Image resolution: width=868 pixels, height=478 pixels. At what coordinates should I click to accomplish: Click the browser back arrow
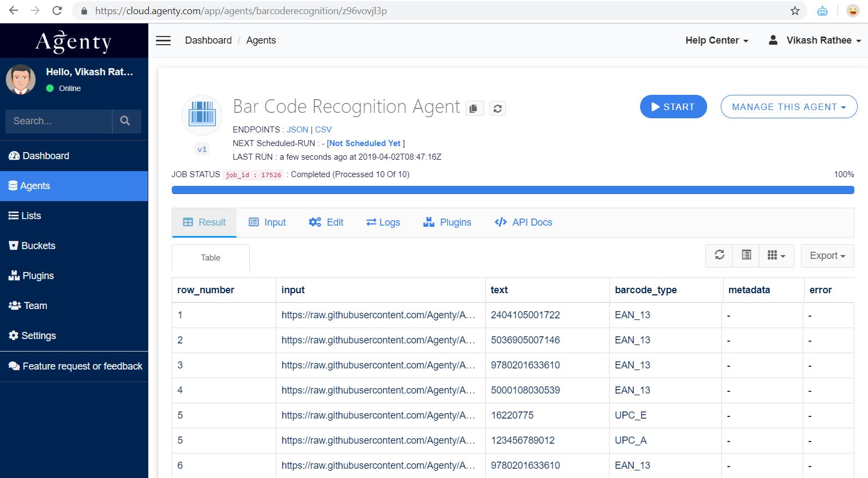click(14, 10)
